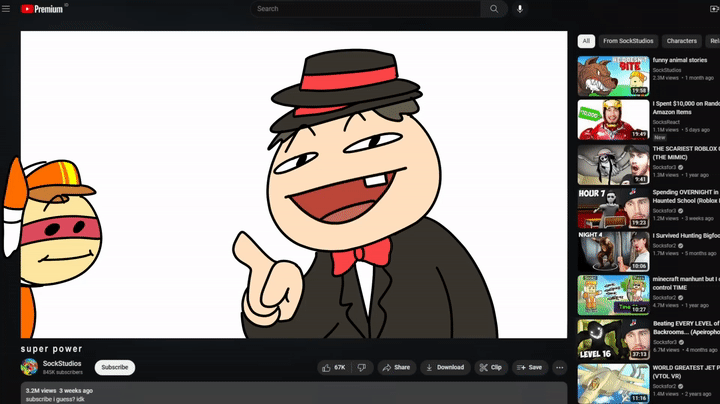Select the Characters filter chip
The height and width of the screenshot is (404, 720).
click(x=681, y=41)
